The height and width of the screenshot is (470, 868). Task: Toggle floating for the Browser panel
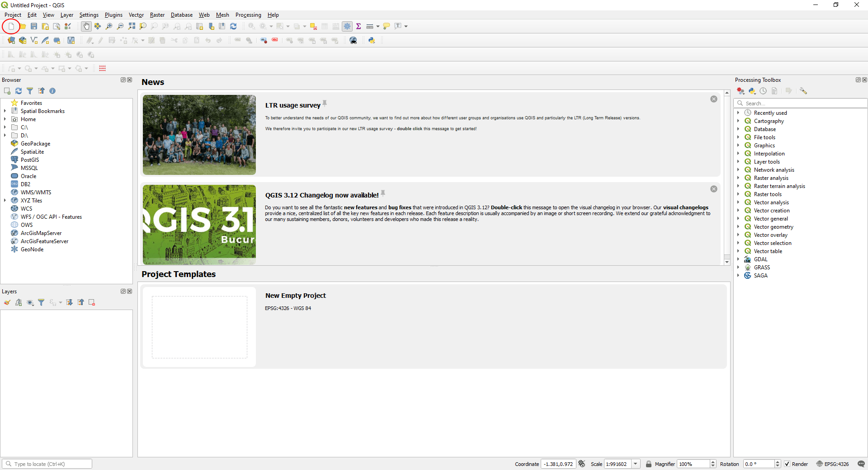point(123,80)
